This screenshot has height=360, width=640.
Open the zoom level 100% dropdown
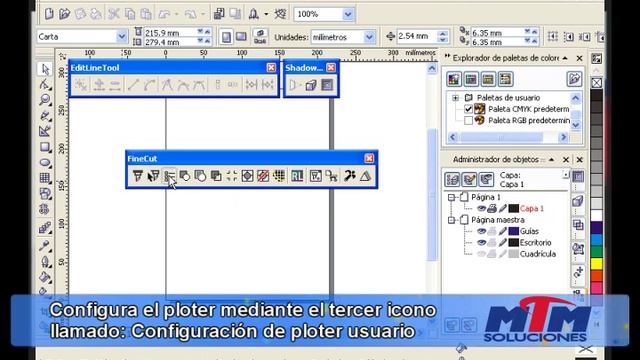pyautogui.click(x=348, y=14)
